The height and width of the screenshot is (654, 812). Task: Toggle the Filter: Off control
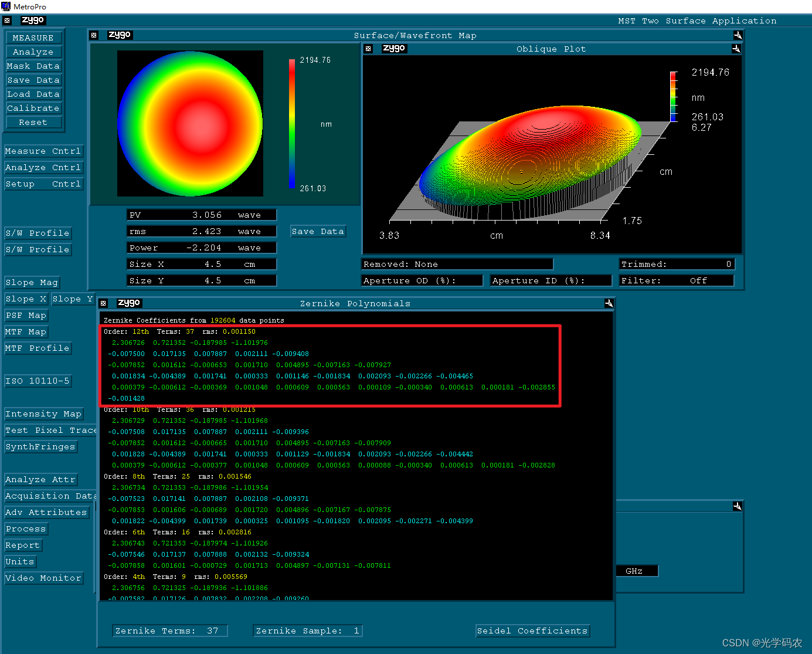tap(677, 281)
